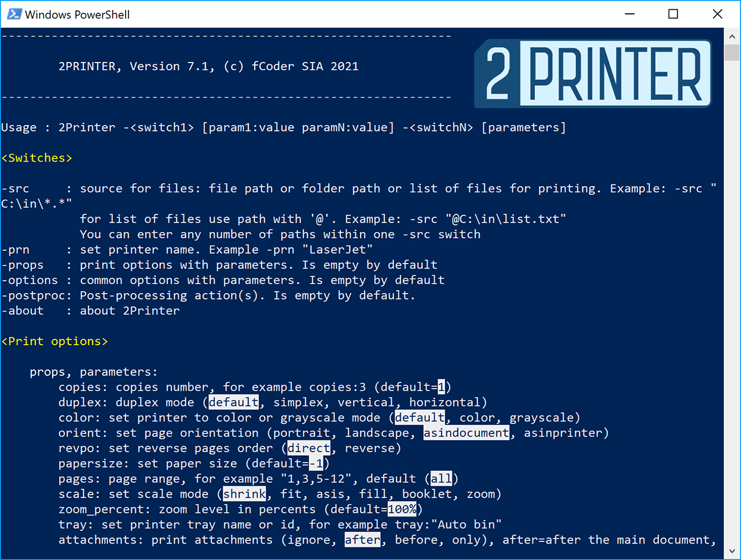Click highlighted "default" in duplex line
Viewport: 741px width, 560px height.
click(233, 402)
